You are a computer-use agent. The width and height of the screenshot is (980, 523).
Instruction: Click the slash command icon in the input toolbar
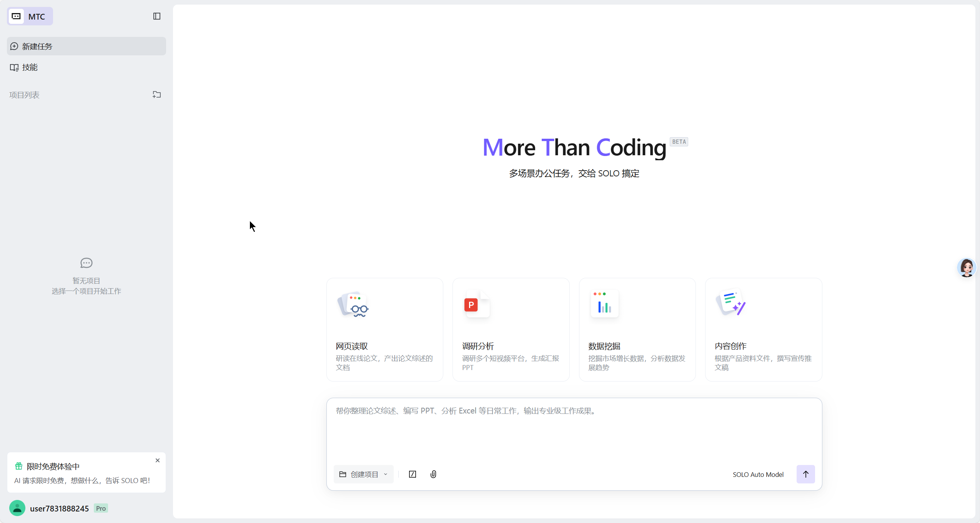tap(413, 474)
